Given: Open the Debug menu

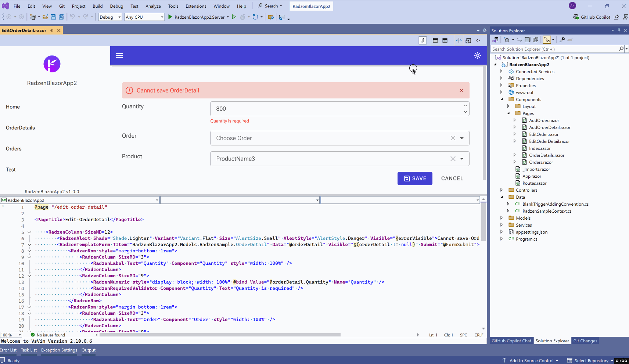Looking at the screenshot, I should pyautogui.click(x=116, y=6).
